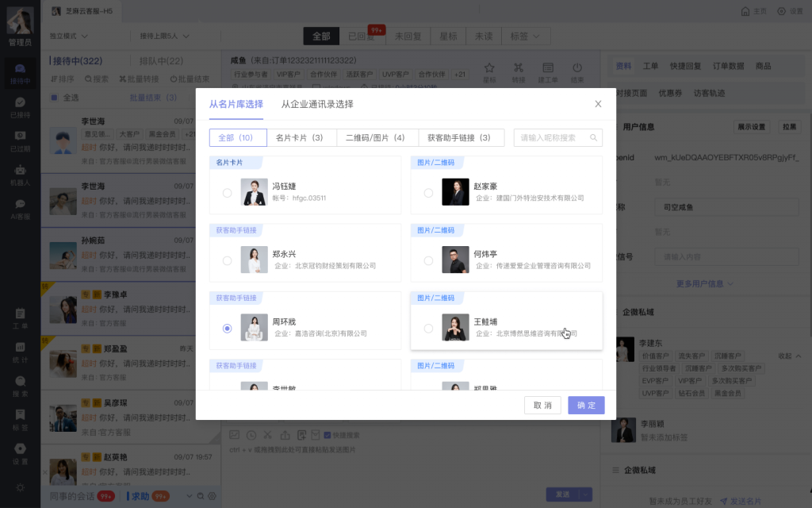Open 统计 statistics sidebar icon
812x508 pixels.
pyautogui.click(x=20, y=352)
